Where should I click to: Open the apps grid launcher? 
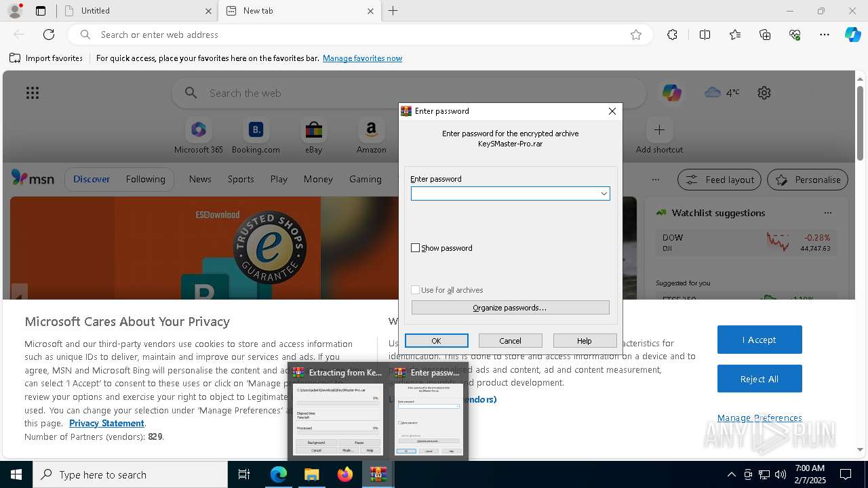click(33, 93)
